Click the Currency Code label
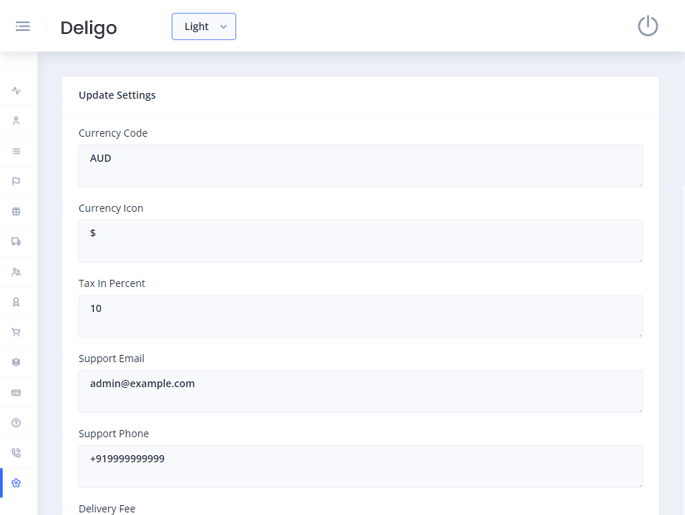 click(113, 133)
